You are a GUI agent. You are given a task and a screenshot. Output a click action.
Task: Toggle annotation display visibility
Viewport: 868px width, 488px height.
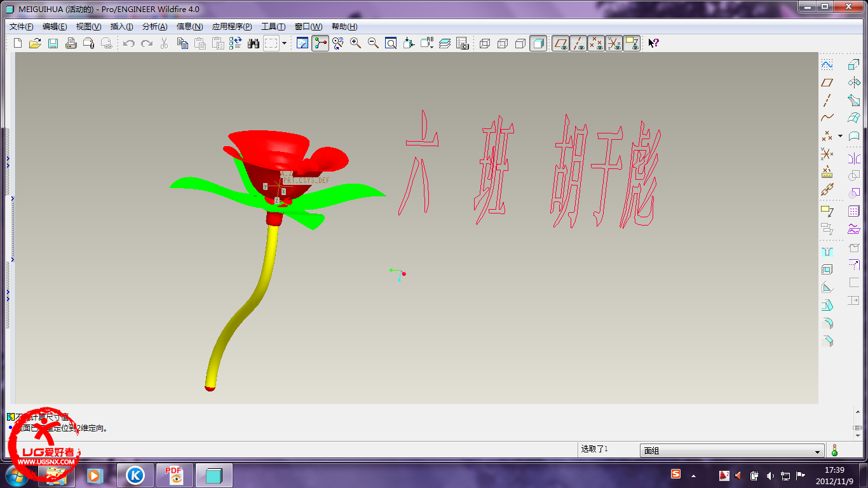(x=632, y=43)
